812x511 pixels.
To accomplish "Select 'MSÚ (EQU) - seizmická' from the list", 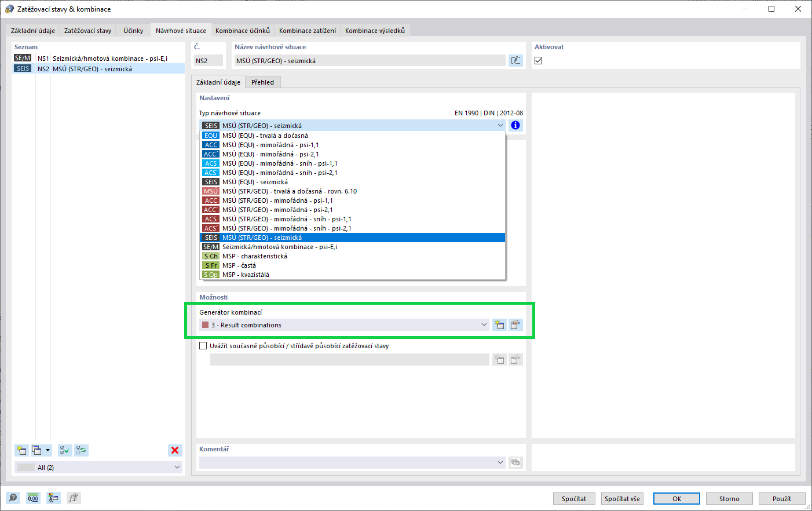I will [353, 182].
